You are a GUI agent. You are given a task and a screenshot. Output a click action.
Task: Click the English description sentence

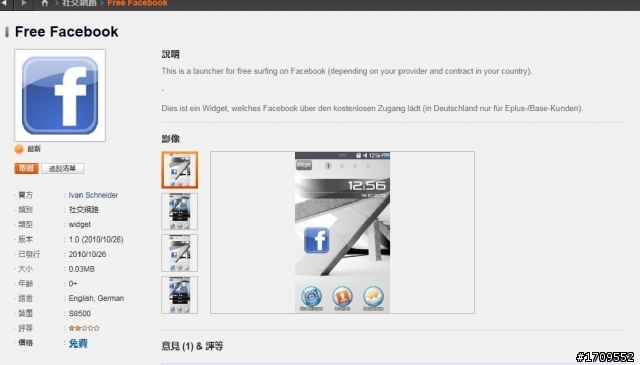(x=347, y=71)
